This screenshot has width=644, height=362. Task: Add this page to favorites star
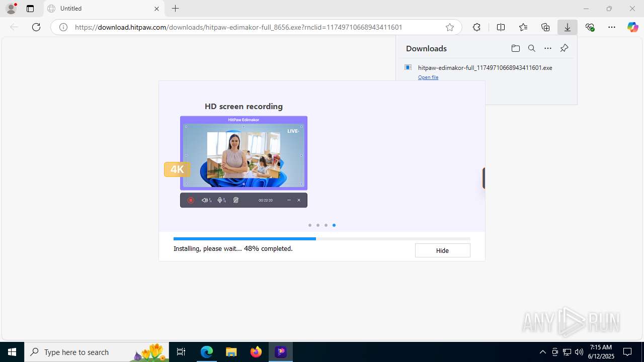450,27
